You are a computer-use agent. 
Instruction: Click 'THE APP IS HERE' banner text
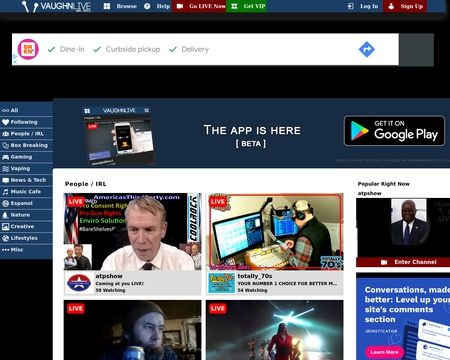[x=252, y=130]
